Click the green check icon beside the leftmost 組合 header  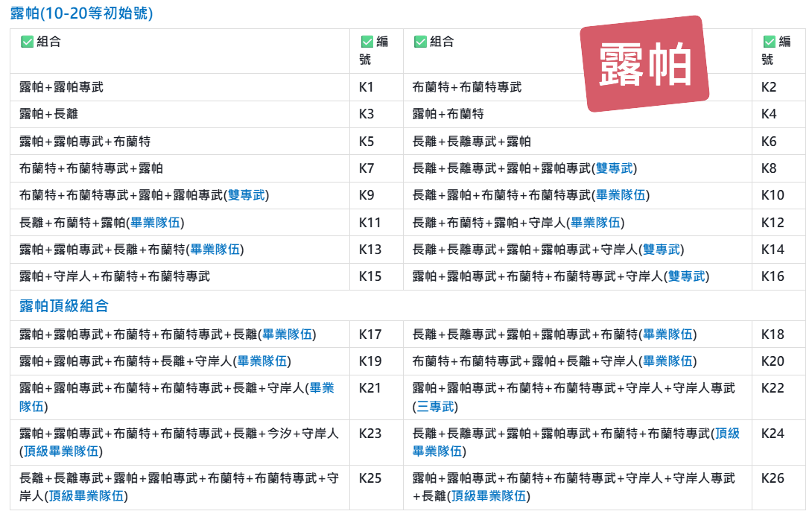pos(27,42)
